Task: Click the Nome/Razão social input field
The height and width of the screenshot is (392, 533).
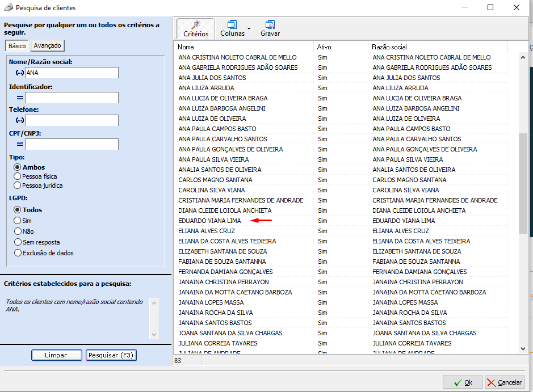Action: pyautogui.click(x=72, y=73)
